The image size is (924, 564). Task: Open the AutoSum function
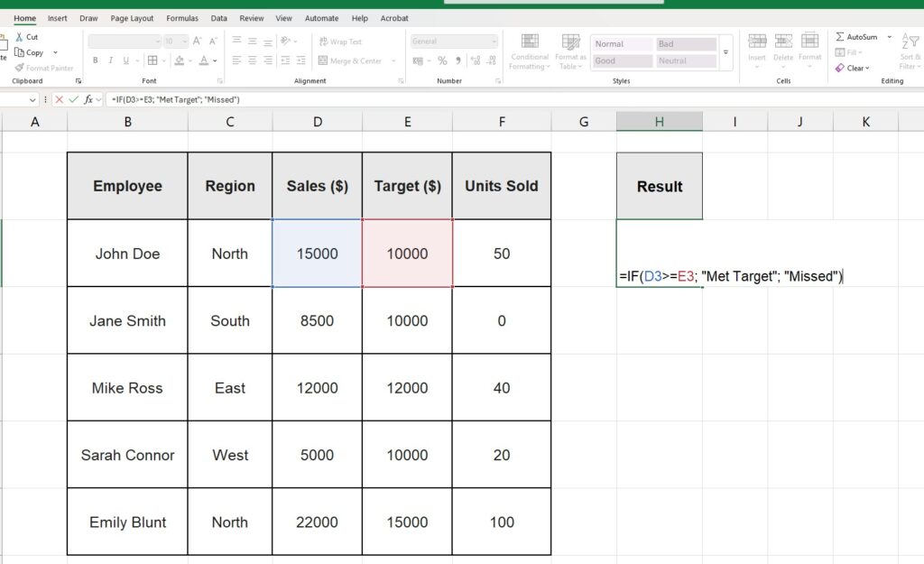[x=862, y=37]
